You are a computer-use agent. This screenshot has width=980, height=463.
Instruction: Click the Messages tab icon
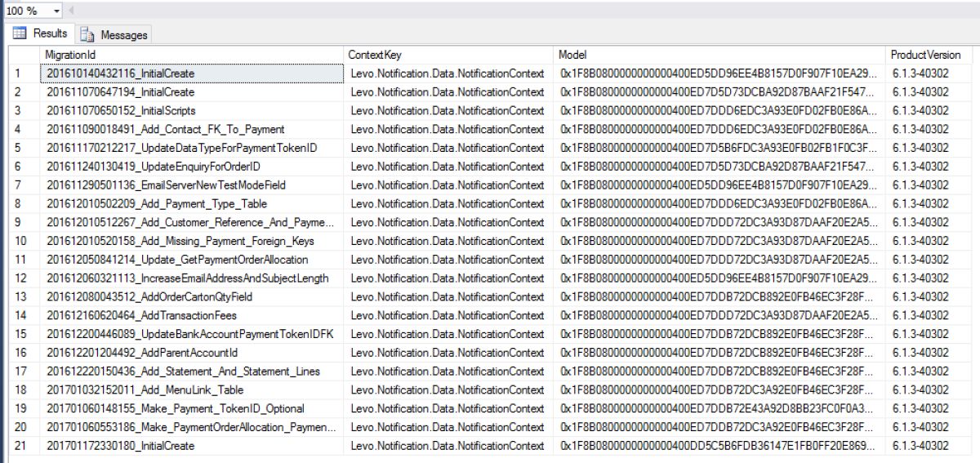[x=87, y=35]
